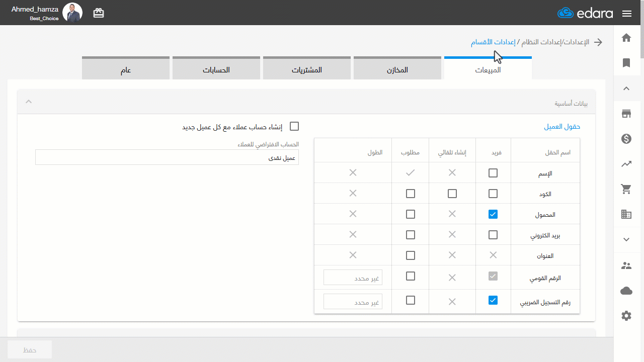Click the الطول field for الرقم القومي
This screenshot has height=362, width=644.
353,278
